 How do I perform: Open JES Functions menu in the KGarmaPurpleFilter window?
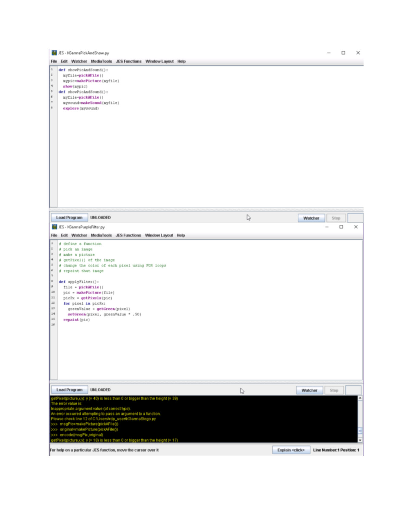pyautogui.click(x=128, y=235)
